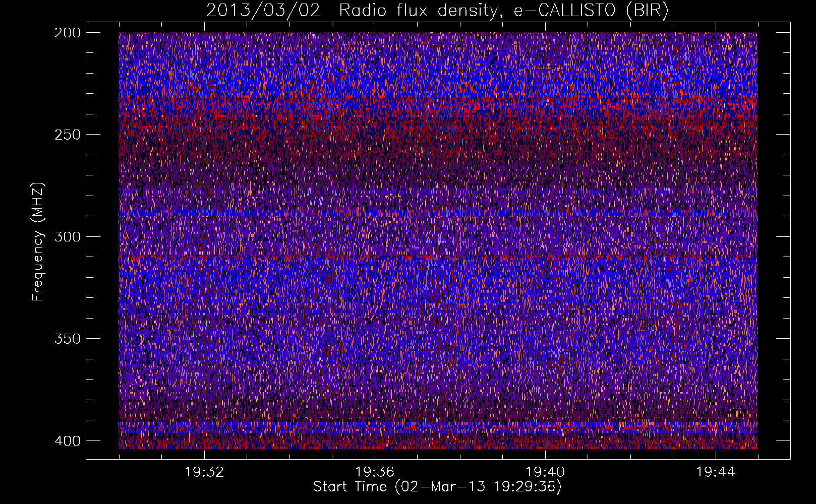Click the 19:40 time tick label
Image resolution: width=816 pixels, height=504 pixels.
(x=545, y=472)
